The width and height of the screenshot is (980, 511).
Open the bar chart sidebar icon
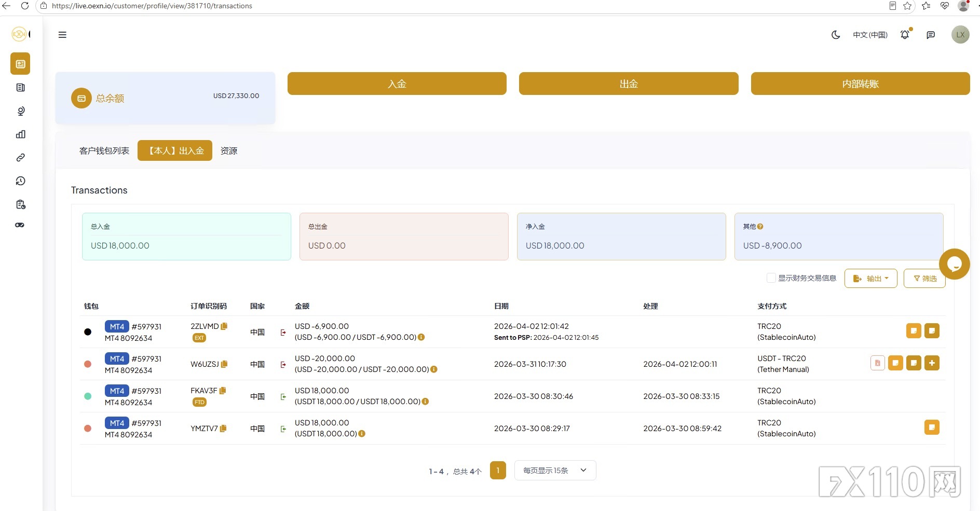(x=20, y=134)
